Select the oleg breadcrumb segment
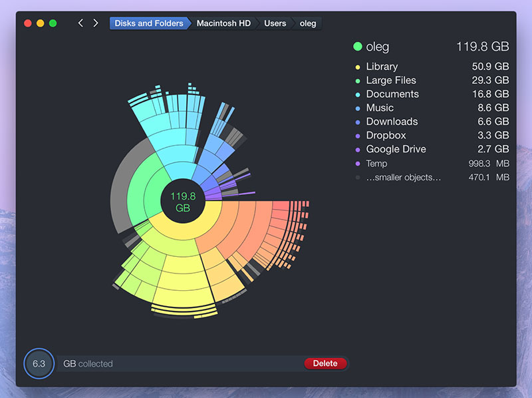Image resolution: width=532 pixels, height=398 pixels. (308, 23)
